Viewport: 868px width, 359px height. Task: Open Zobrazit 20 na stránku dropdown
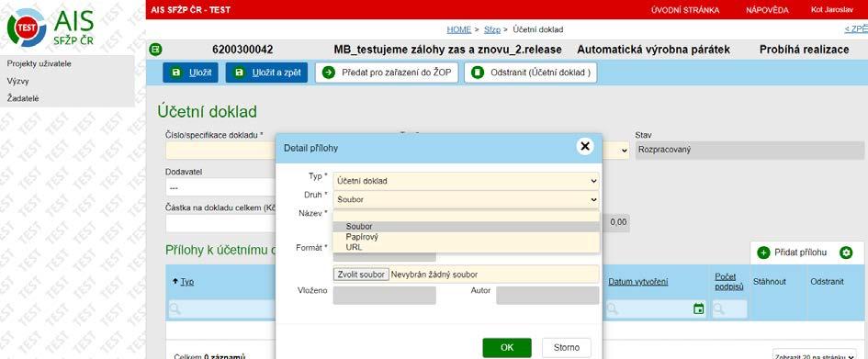pyautogui.click(x=815, y=355)
